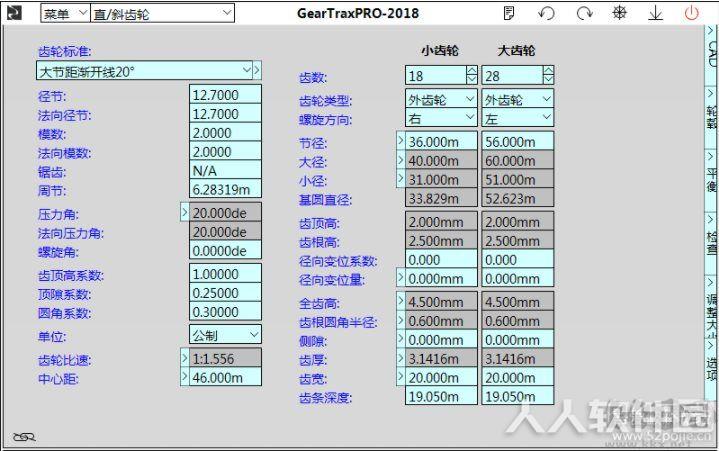Open the 选项 side tab

711,369
